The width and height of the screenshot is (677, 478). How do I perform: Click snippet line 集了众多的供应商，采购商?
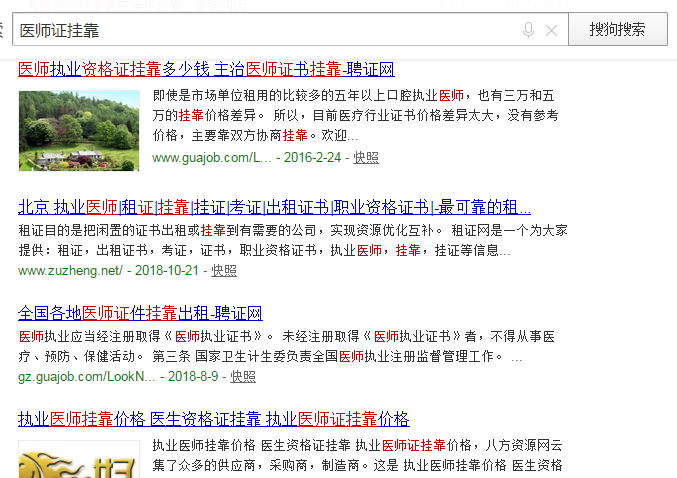coord(357,465)
